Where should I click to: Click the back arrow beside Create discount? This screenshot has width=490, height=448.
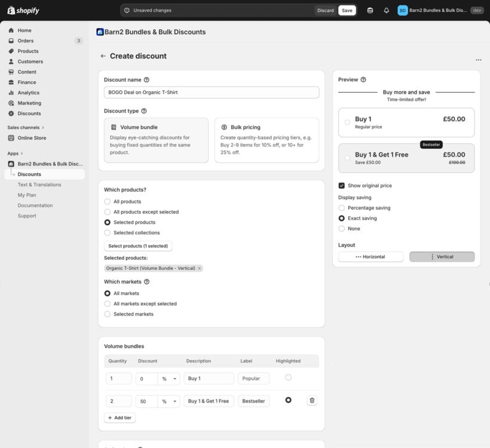point(103,55)
